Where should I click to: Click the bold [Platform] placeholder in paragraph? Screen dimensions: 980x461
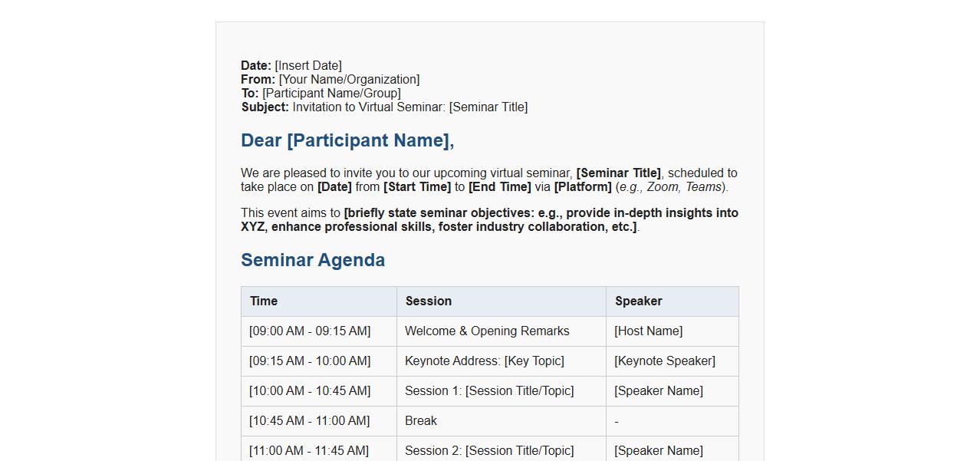click(583, 187)
